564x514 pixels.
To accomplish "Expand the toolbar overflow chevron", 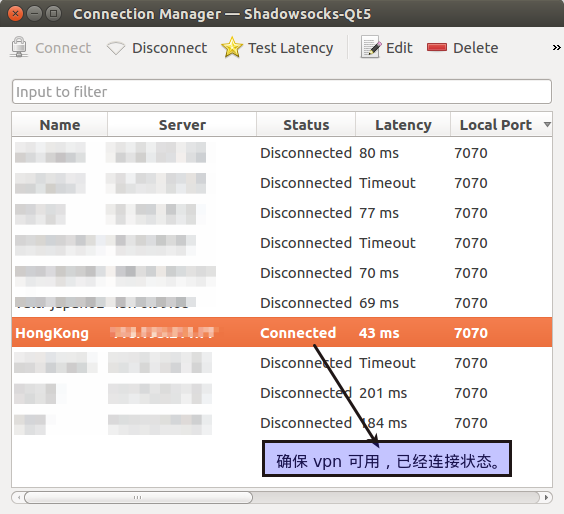I will [x=556, y=47].
